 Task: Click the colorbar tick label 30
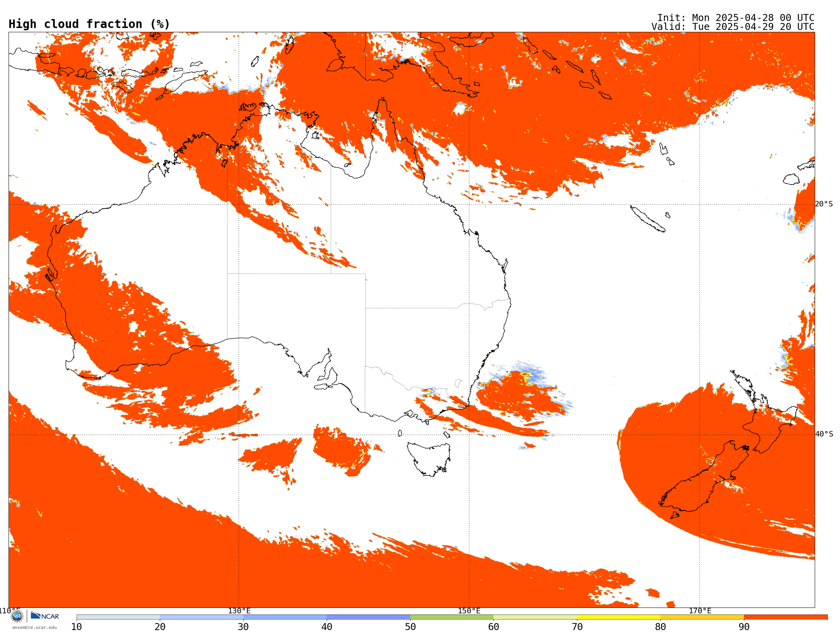243,627
